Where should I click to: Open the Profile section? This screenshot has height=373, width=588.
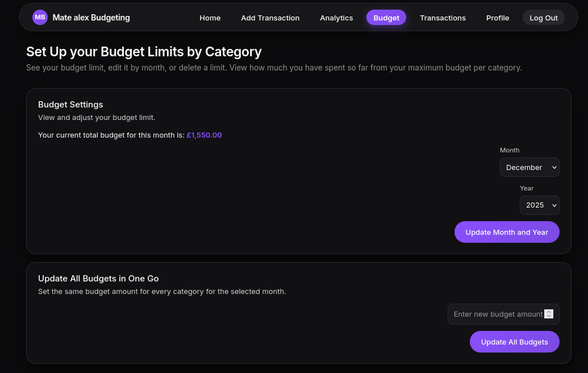(497, 18)
